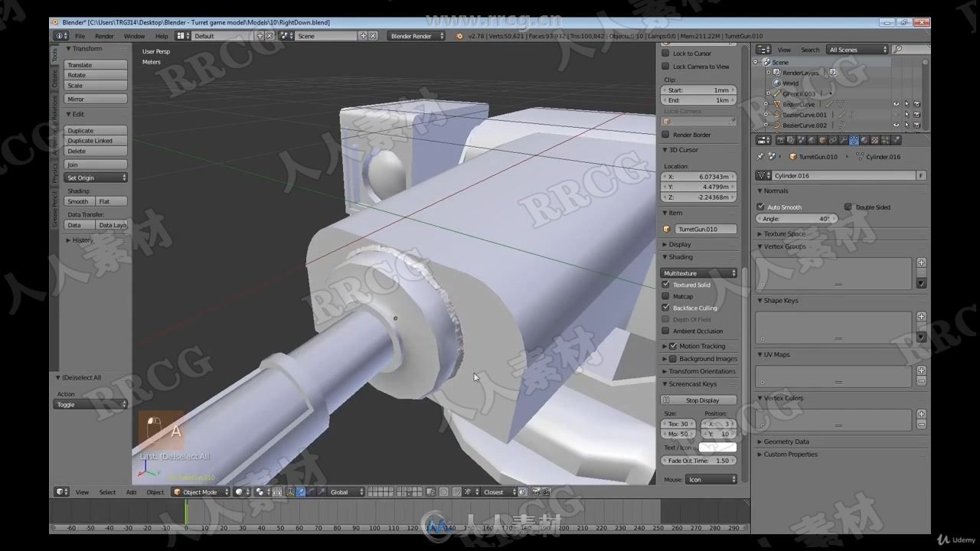Open the Constraints properties tab
This screenshot has height=551, width=980.
pos(833,140)
